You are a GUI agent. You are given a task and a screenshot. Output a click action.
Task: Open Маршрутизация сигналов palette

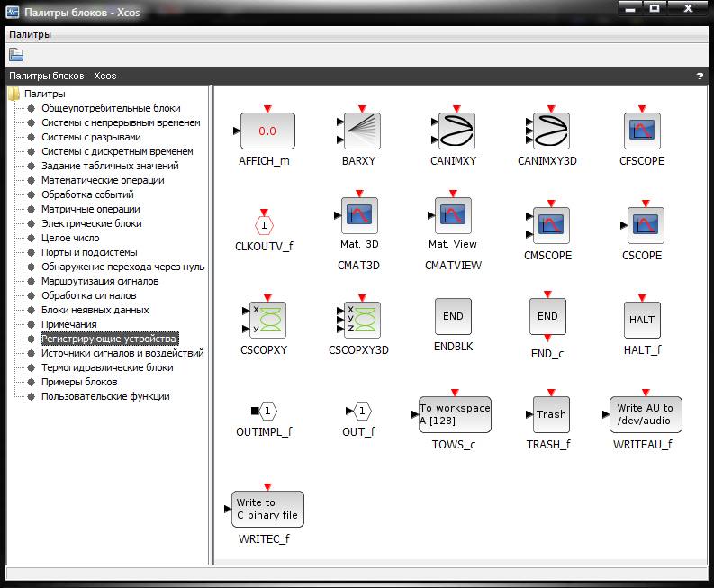tap(100, 282)
